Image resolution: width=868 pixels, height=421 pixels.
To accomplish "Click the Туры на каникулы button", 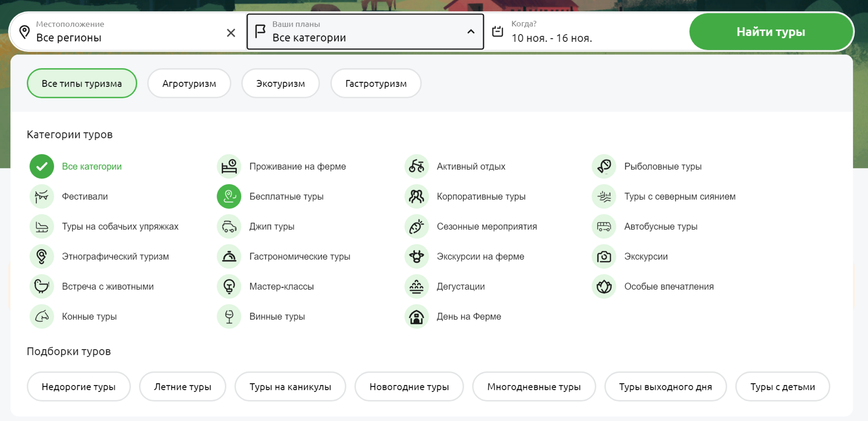I will click(x=290, y=387).
